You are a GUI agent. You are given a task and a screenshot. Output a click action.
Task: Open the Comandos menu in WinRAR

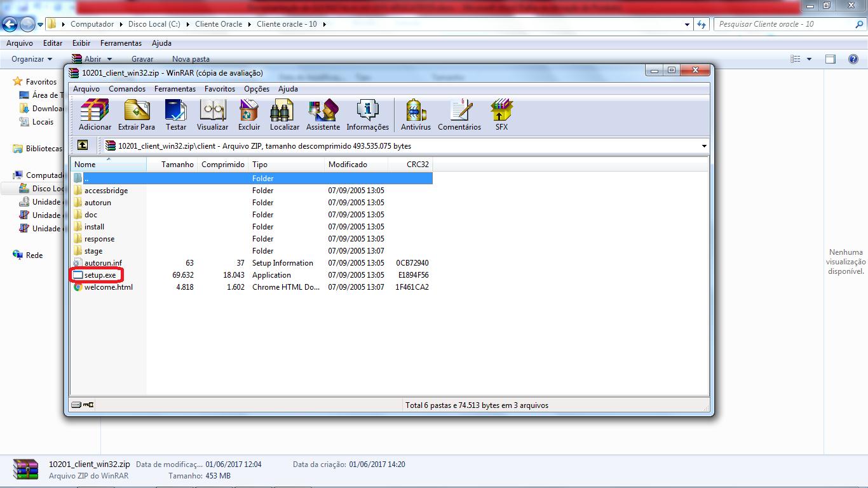[127, 89]
